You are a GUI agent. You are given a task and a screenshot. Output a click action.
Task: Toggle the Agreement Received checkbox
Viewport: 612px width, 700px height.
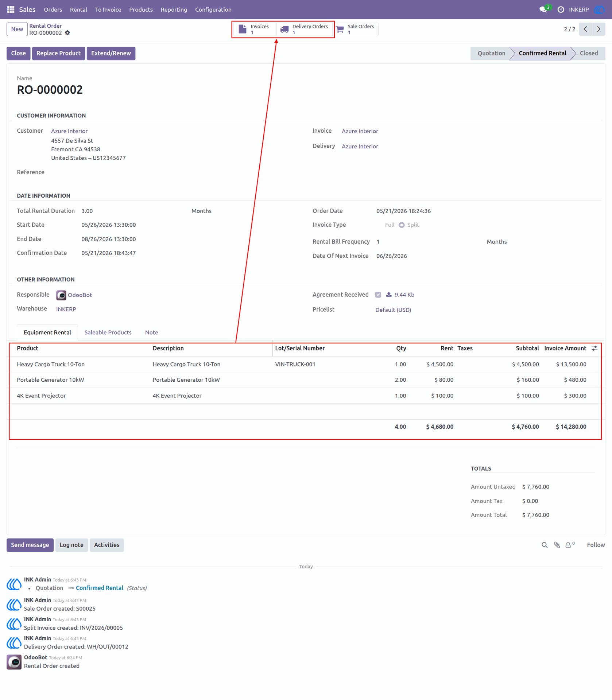pyautogui.click(x=378, y=295)
